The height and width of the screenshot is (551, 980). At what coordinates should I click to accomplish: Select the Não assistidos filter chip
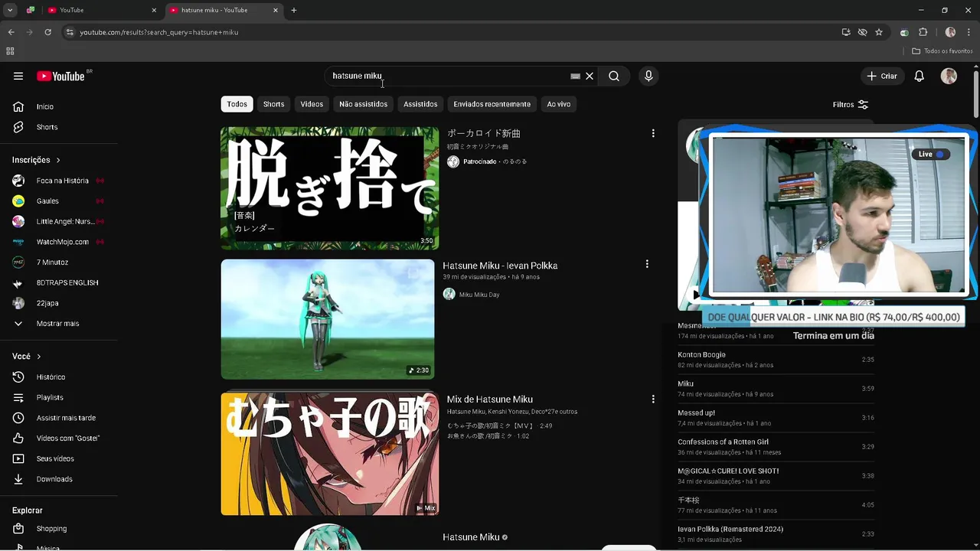point(363,104)
